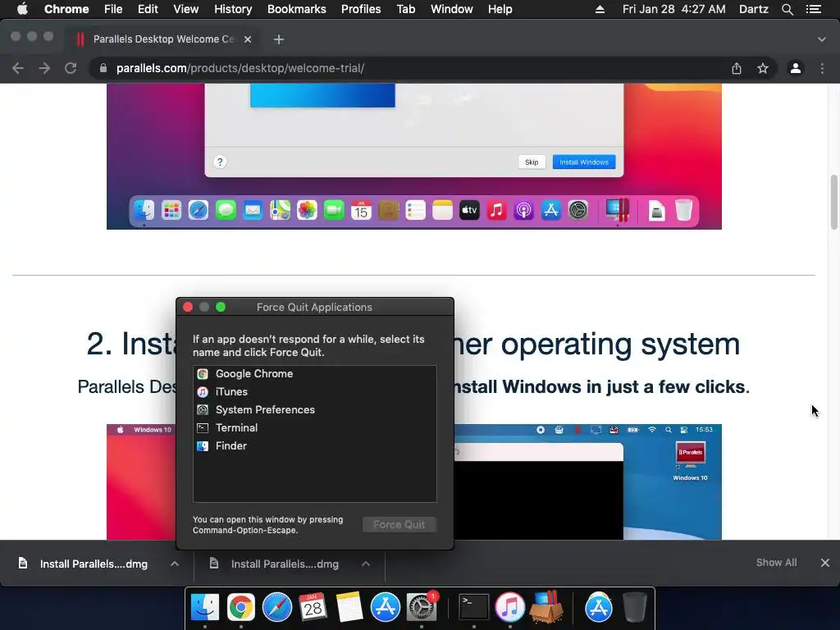Viewport: 840px width, 630px height.
Task: Click the share page icon
Action: click(x=737, y=68)
